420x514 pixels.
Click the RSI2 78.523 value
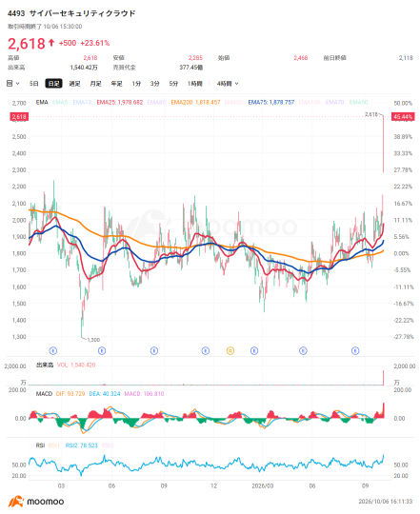pyautogui.click(x=82, y=445)
